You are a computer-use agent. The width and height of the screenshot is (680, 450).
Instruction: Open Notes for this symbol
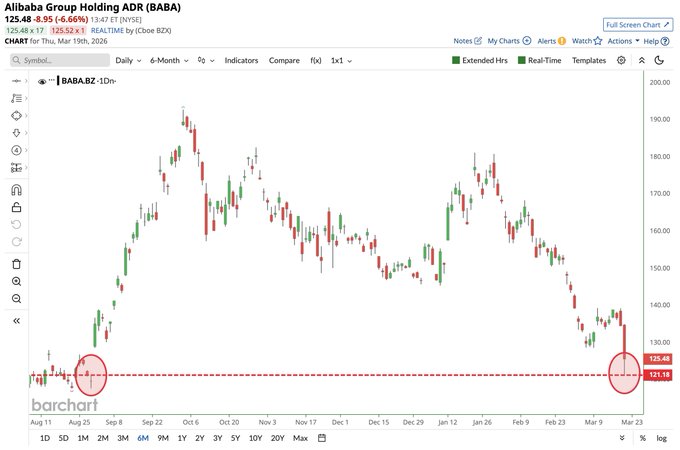[468, 41]
